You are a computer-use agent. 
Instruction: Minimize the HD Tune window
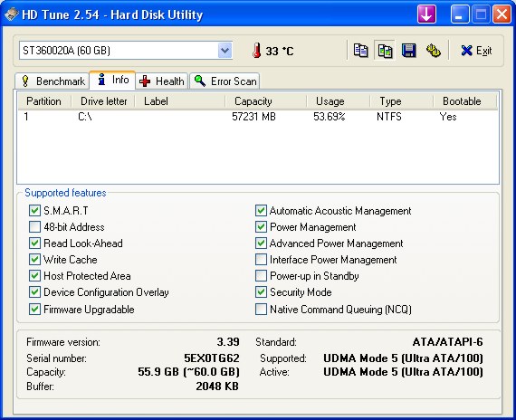[x=459, y=14]
